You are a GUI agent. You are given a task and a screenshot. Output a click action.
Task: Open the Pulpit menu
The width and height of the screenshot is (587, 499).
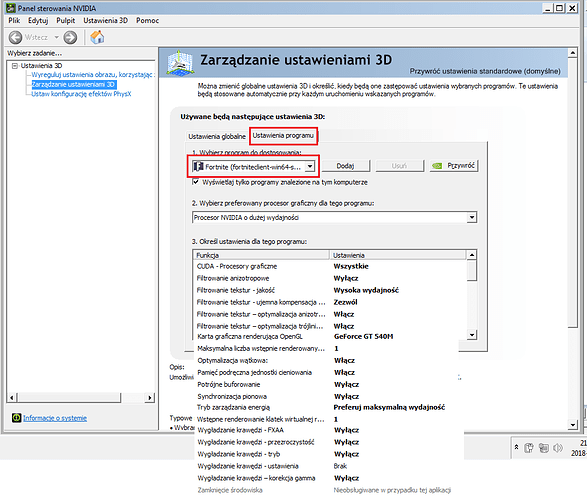(66, 21)
